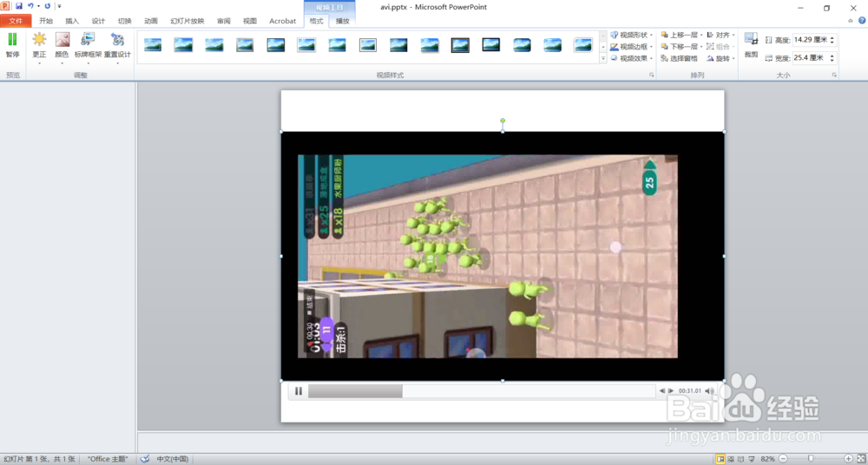Decrease the 高度 height value
This screenshot has height=465, width=868.
point(832,43)
